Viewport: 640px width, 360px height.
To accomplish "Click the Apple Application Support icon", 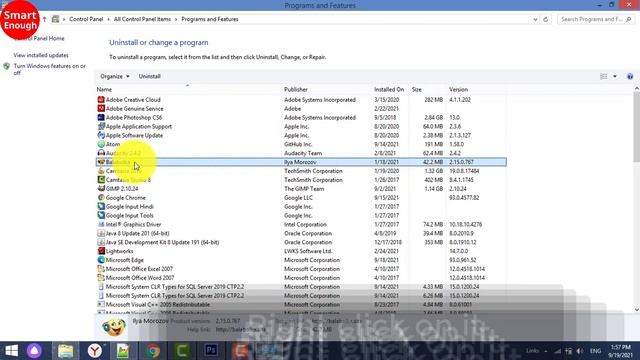I will (x=101, y=127).
